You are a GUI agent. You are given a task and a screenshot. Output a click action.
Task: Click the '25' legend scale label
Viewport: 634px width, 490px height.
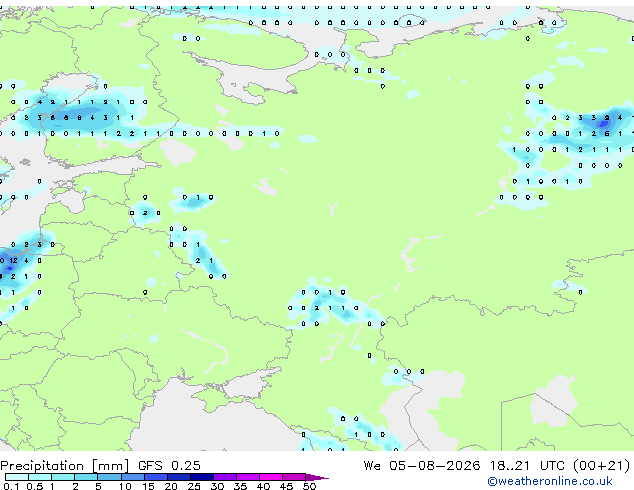coord(194,486)
